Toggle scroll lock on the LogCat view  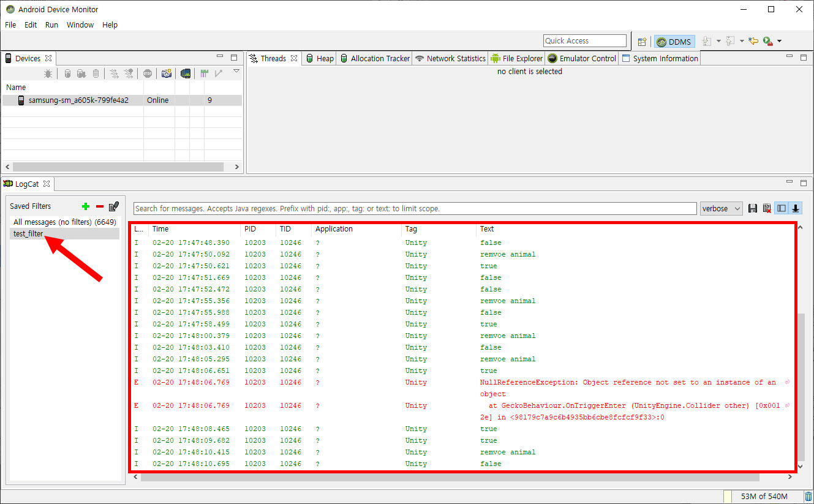tap(796, 208)
